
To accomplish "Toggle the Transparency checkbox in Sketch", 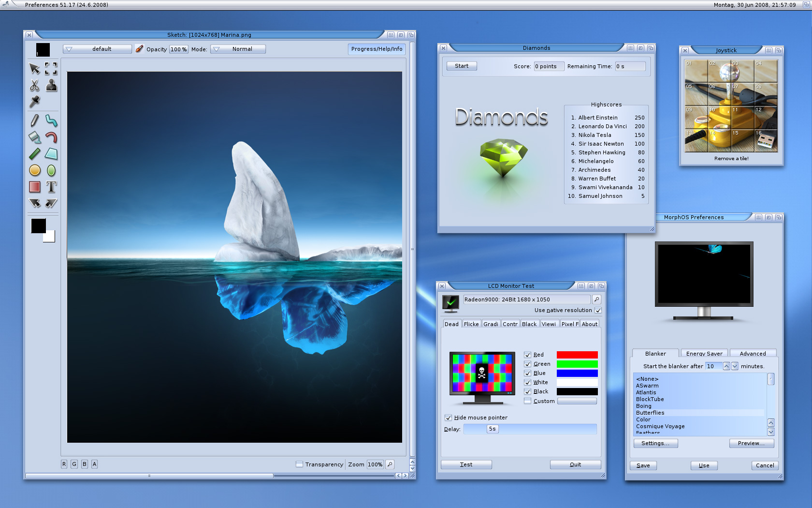I will pos(299,464).
